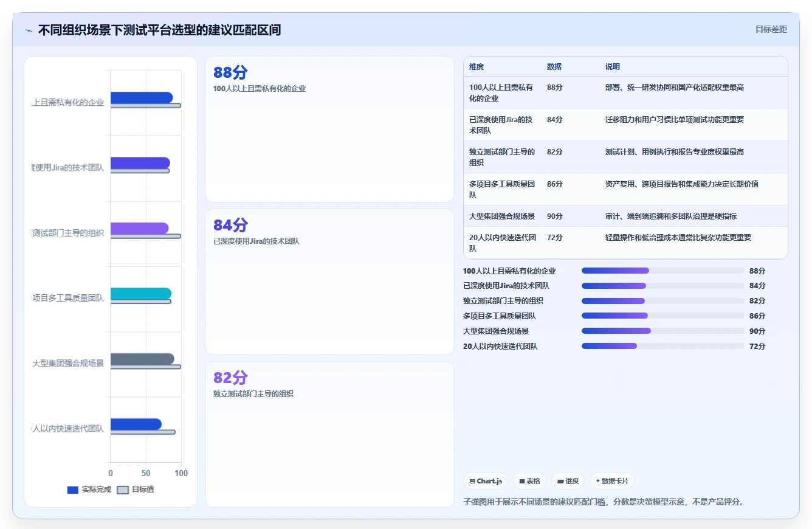The width and height of the screenshot is (812, 529).
Task: Click table row 多项目多工具质量团队
Action: (625, 189)
